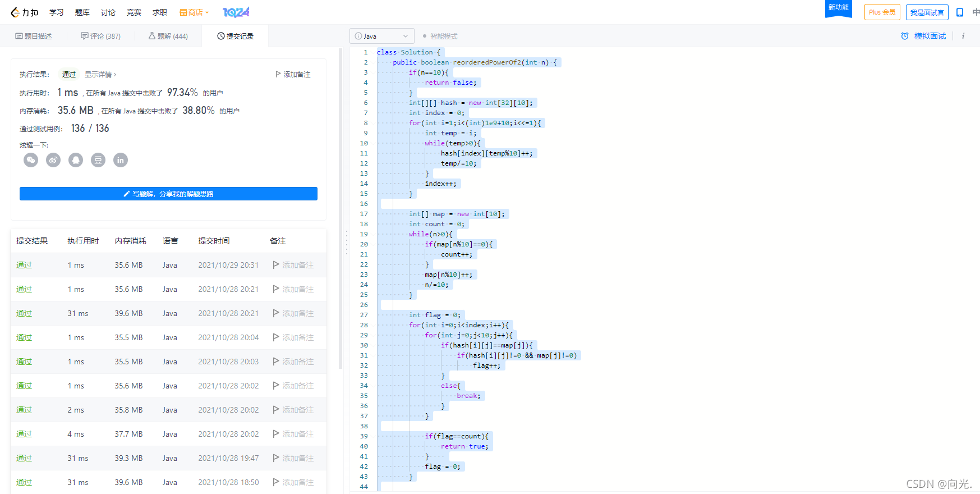Select the 提交记录 tab
This screenshot has width=980, height=494.
pyautogui.click(x=235, y=36)
